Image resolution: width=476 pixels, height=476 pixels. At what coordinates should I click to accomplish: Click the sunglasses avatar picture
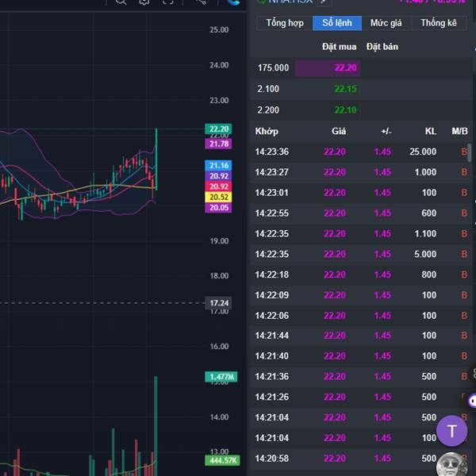point(451,464)
